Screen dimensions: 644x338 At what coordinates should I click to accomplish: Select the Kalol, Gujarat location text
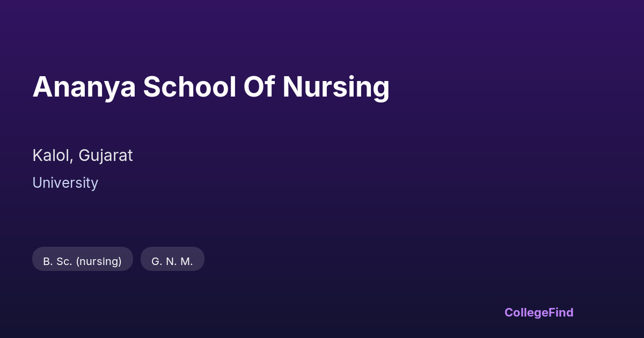(83, 156)
